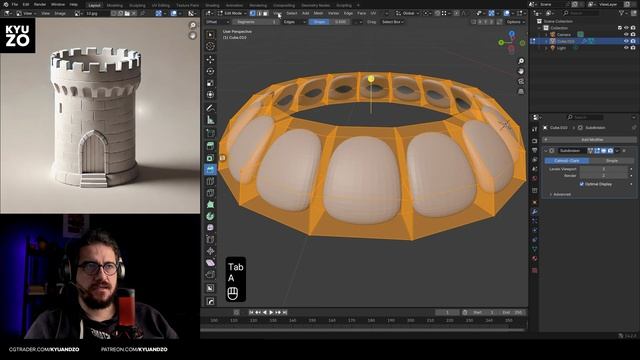The height and width of the screenshot is (360, 640).
Task: Expand the Light item in outliner
Action: (547, 48)
